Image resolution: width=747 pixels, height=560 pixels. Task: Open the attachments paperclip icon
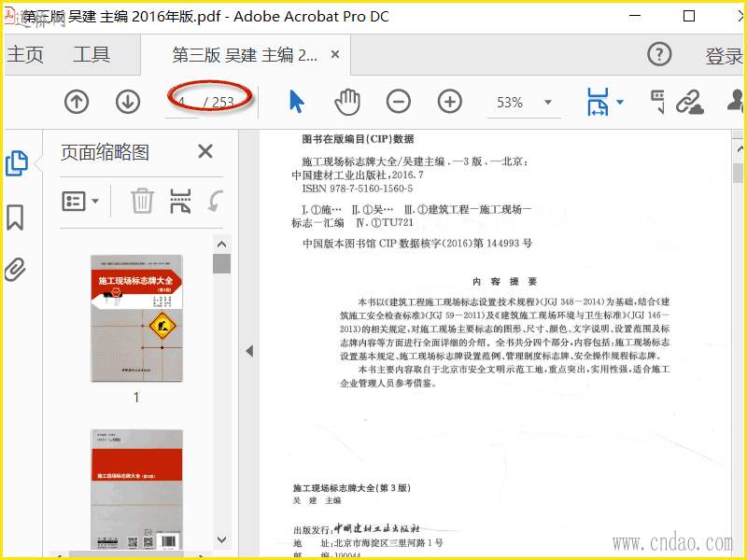pyautogui.click(x=15, y=270)
